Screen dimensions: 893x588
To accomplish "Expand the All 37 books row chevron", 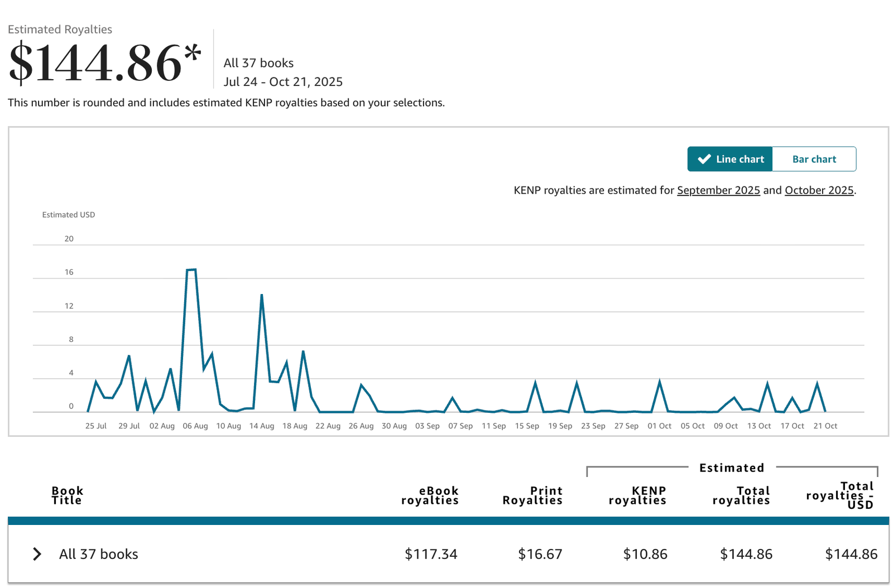I will [37, 554].
